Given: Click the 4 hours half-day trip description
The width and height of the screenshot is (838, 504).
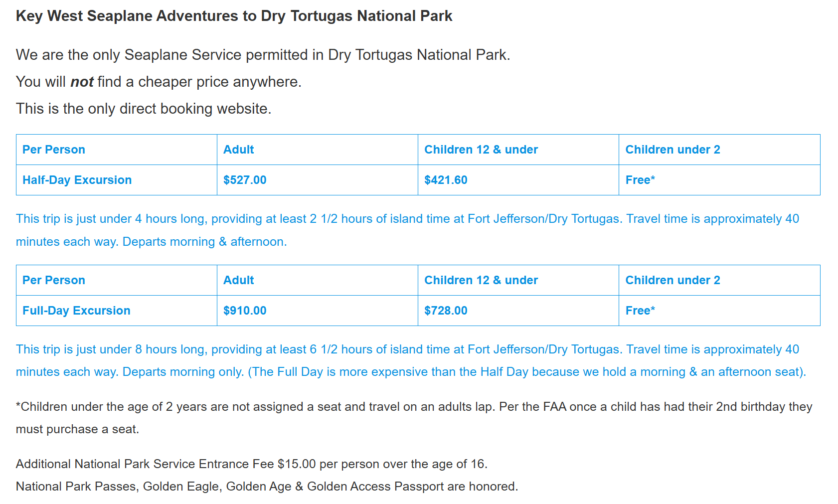Looking at the screenshot, I should click(x=407, y=230).
